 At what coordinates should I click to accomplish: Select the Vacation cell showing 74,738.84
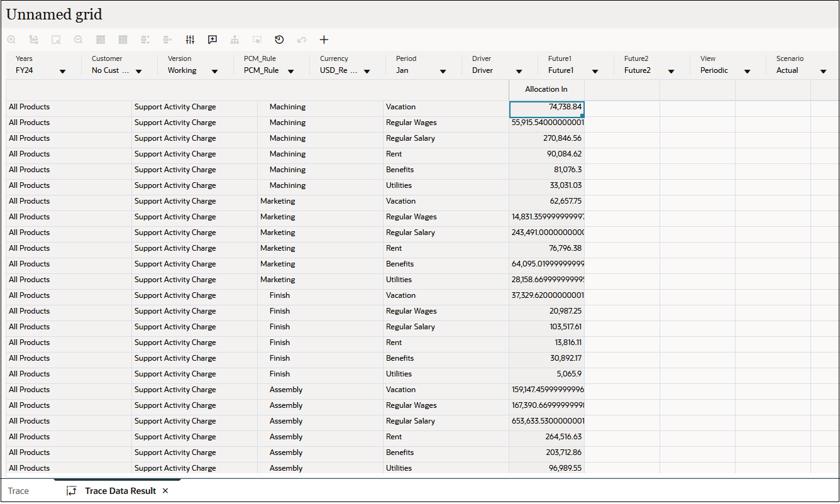click(x=546, y=107)
